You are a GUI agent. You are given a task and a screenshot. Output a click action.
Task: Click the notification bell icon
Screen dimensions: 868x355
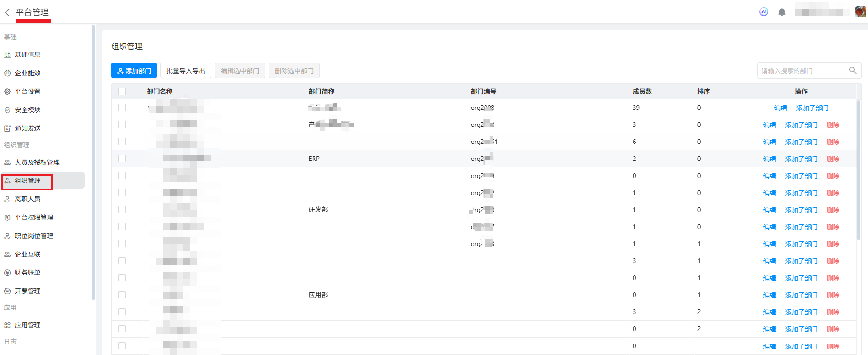click(782, 12)
